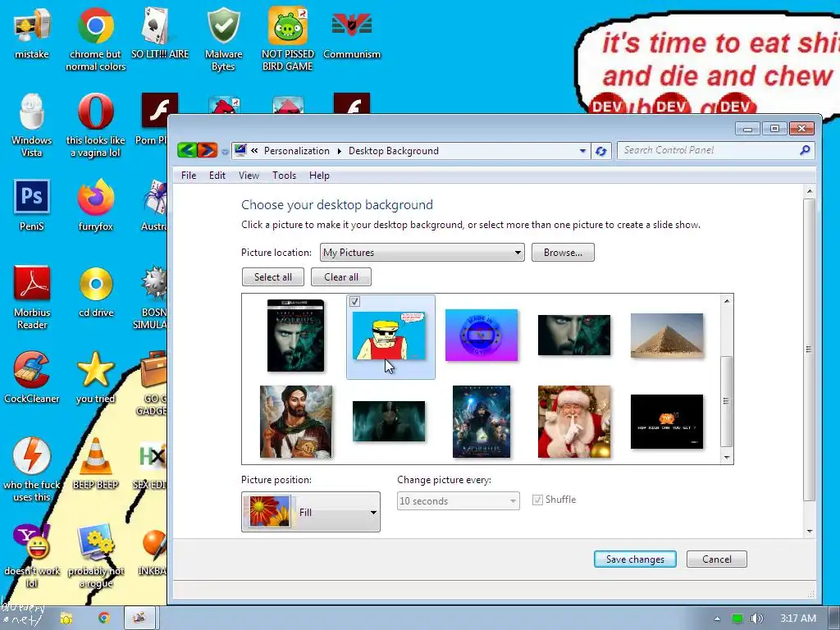Open the Help menu
The image size is (840, 630).
[319, 176]
